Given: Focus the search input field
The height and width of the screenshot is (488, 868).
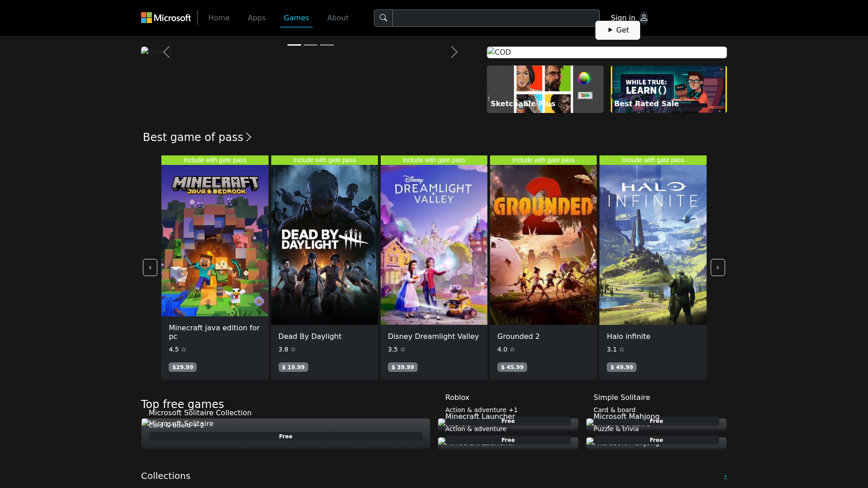Looking at the screenshot, I should 496,18.
